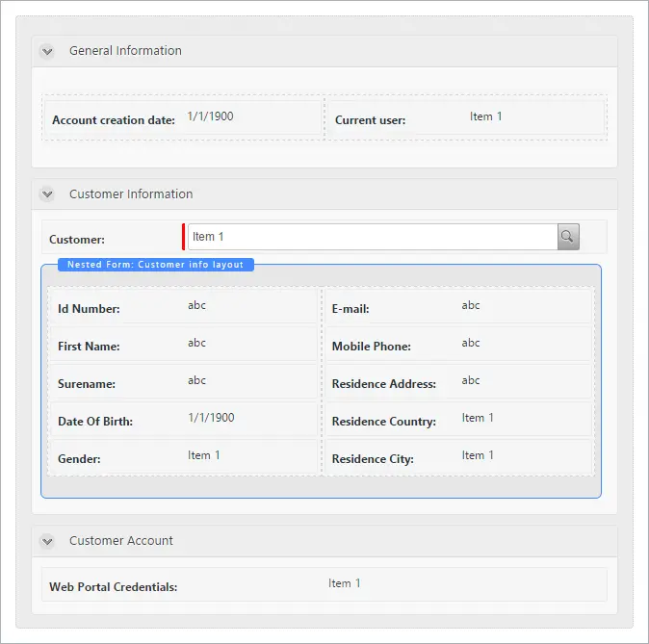Select the Id Number label
649x644 pixels.
click(x=89, y=309)
